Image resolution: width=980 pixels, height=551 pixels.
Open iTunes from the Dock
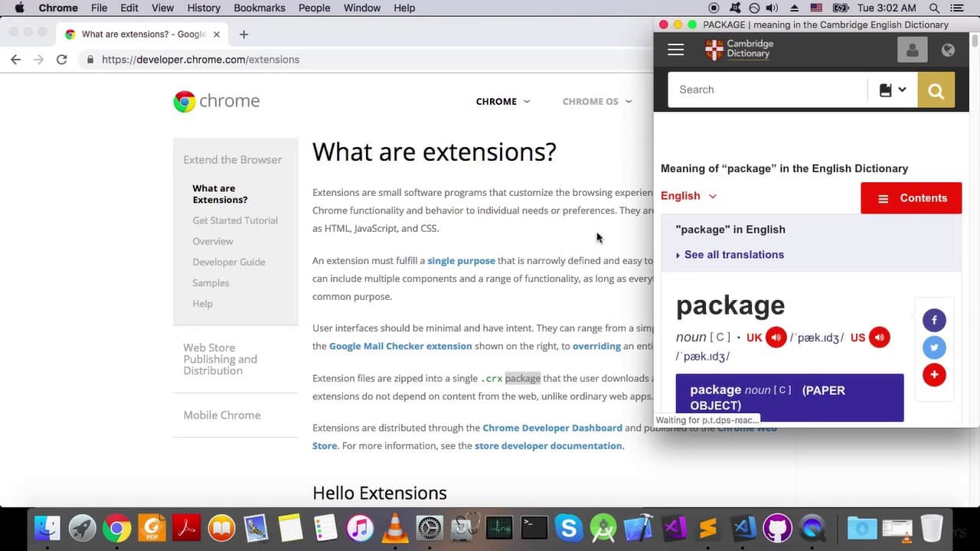tap(360, 528)
